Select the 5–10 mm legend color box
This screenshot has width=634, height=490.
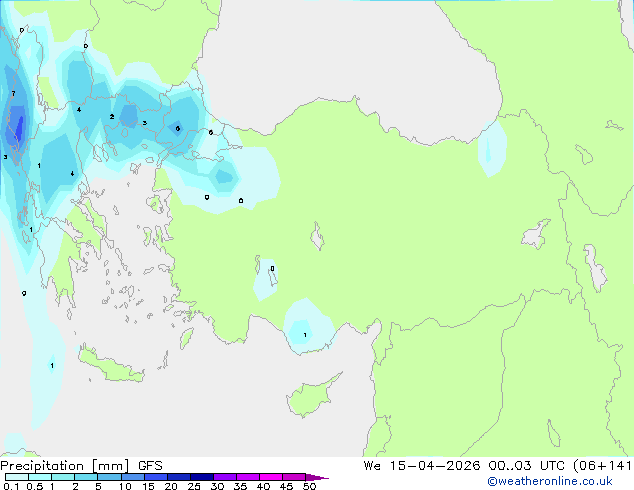110,477
